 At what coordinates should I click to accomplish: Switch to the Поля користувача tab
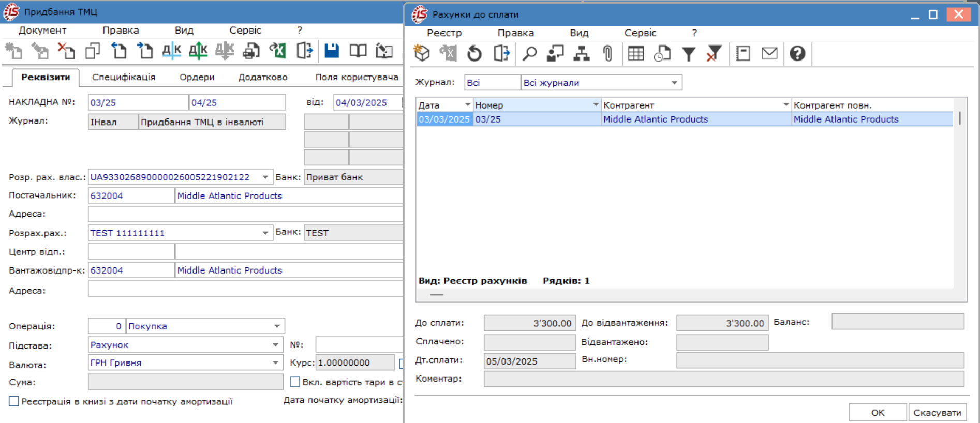(357, 77)
